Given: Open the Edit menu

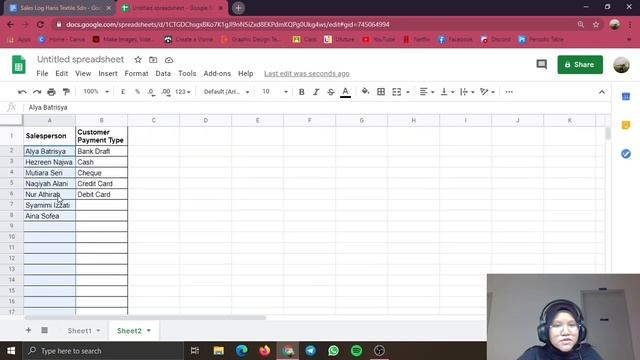Looking at the screenshot, I should point(62,73).
